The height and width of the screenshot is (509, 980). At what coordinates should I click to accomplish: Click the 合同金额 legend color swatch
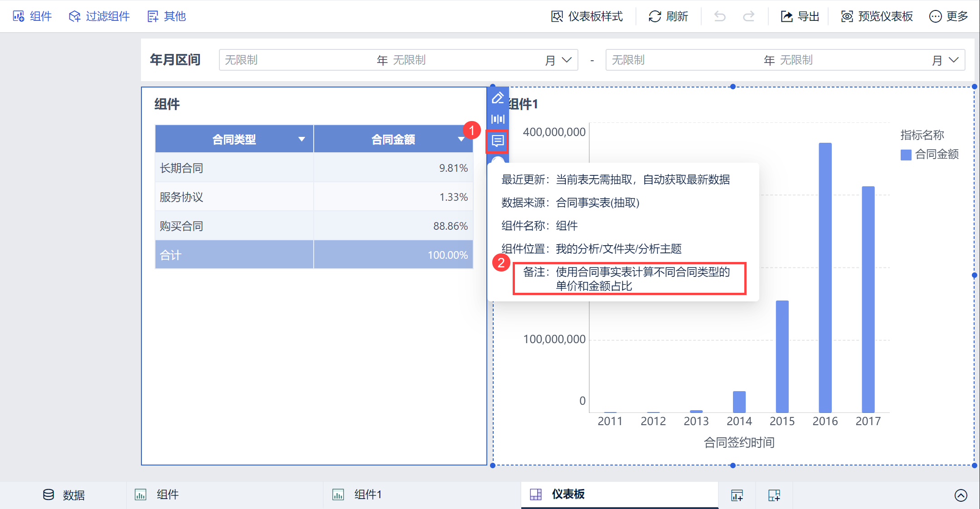[906, 155]
